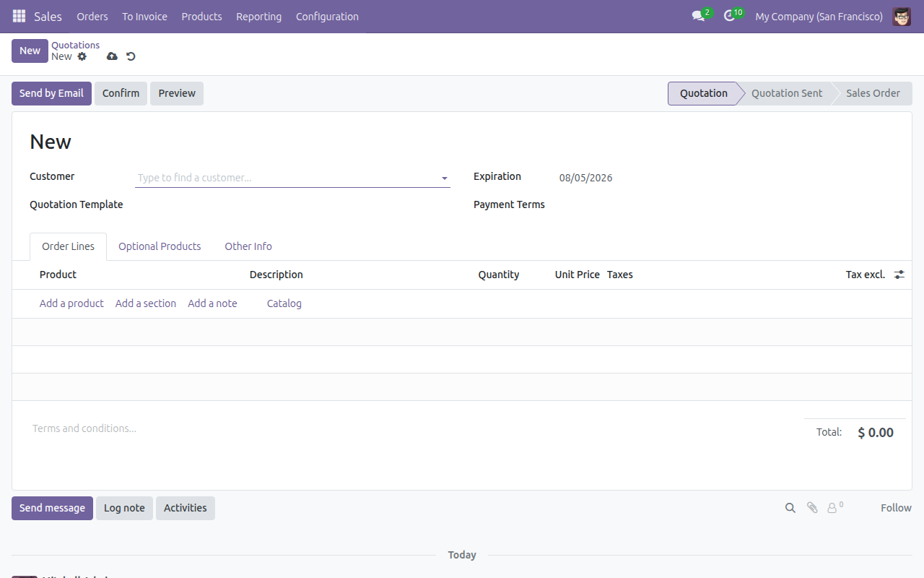Select the Sales Order status stage
Image resolution: width=924 pixels, height=578 pixels.
(873, 93)
